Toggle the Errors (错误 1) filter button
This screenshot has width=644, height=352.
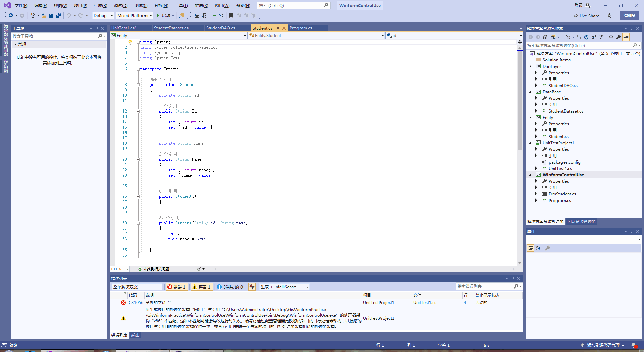(x=177, y=287)
